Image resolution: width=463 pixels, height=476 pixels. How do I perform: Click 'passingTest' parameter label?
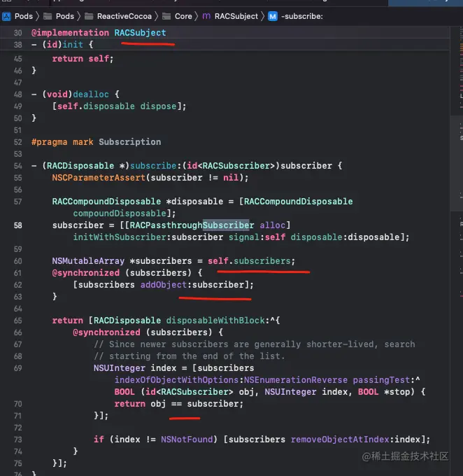point(381,380)
